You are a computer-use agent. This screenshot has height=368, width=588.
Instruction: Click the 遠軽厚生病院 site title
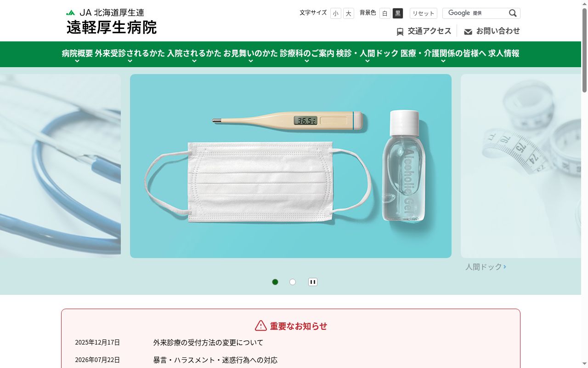(112, 28)
